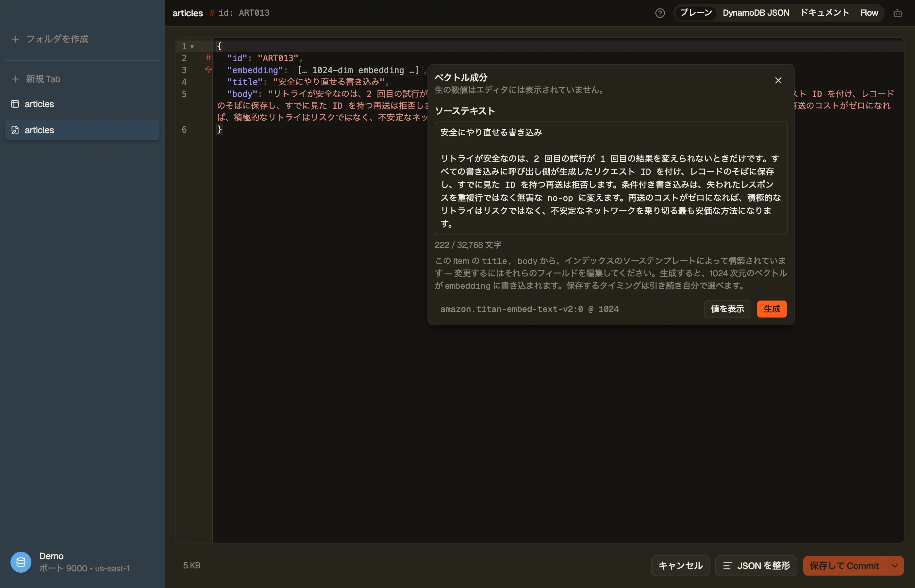Select the articles item document tab
This screenshot has height=588, width=915.
[x=82, y=130]
